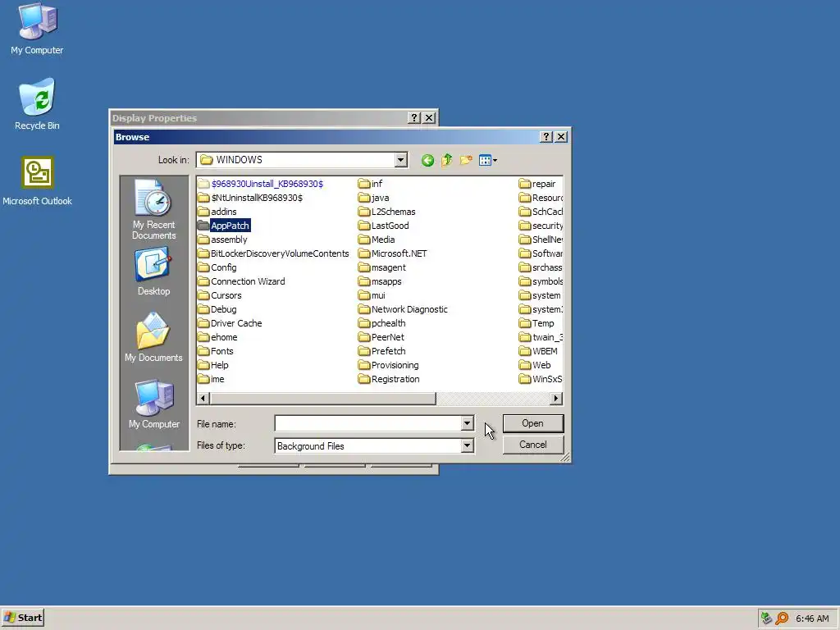Screen dimensions: 840x630
Task: Select the ime folder
Action: pyautogui.click(x=211, y=379)
